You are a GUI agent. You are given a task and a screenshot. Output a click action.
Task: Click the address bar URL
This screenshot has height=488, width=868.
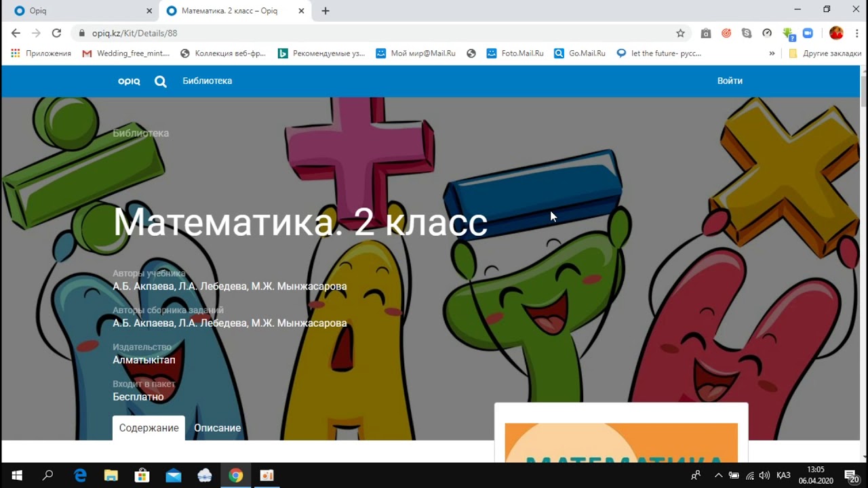coord(134,33)
